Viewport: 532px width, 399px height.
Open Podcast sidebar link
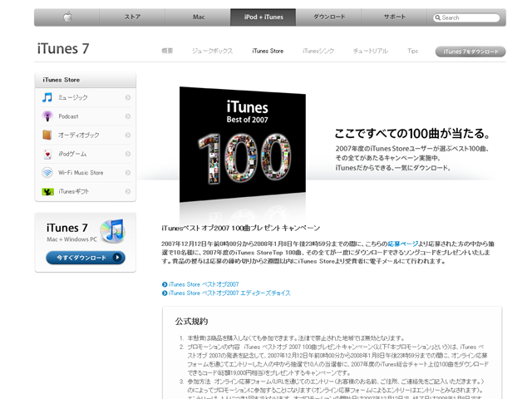click(x=68, y=116)
